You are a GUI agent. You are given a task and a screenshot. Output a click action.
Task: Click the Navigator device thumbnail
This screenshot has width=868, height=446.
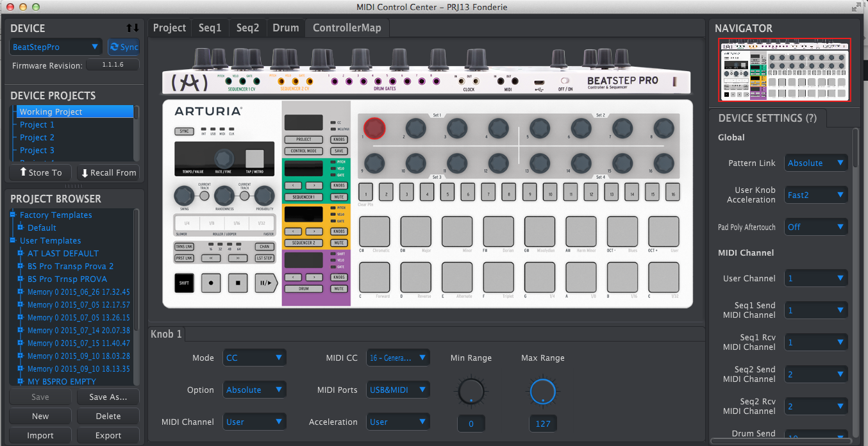click(x=785, y=70)
